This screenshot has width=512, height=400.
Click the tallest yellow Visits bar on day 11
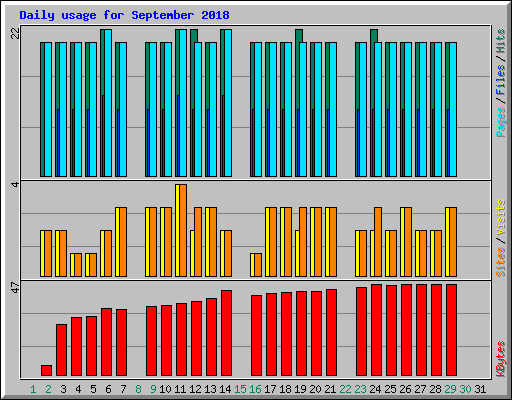pyautogui.click(x=177, y=230)
